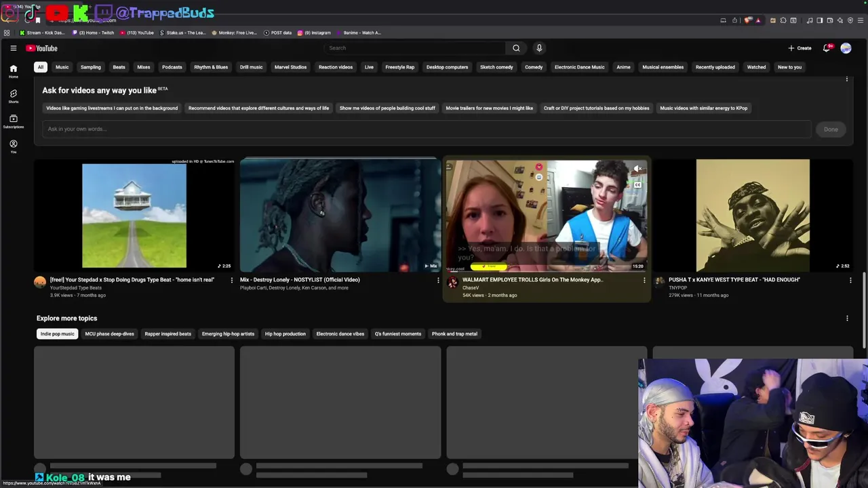Start voice search with microphone icon
This screenshot has width=868, height=488.
coord(539,48)
